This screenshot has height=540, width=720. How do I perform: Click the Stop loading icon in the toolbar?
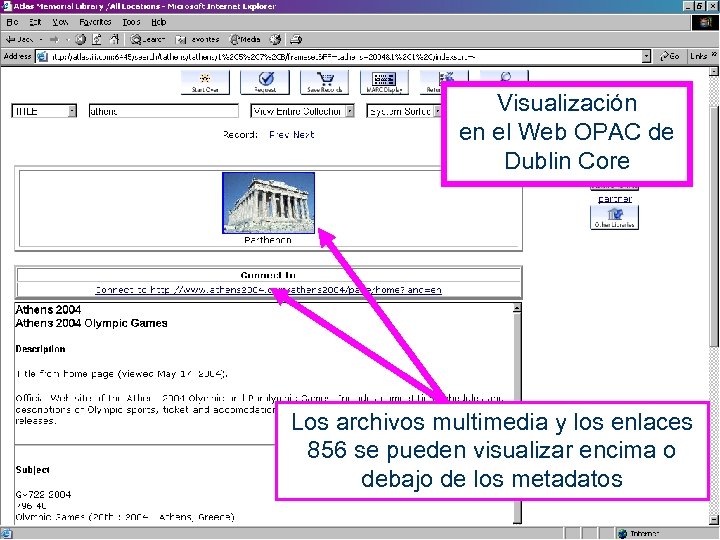[x=80, y=39]
